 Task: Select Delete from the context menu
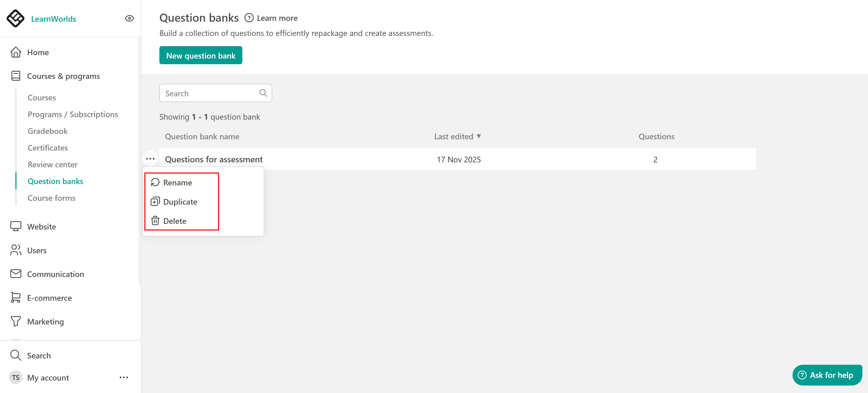(175, 221)
